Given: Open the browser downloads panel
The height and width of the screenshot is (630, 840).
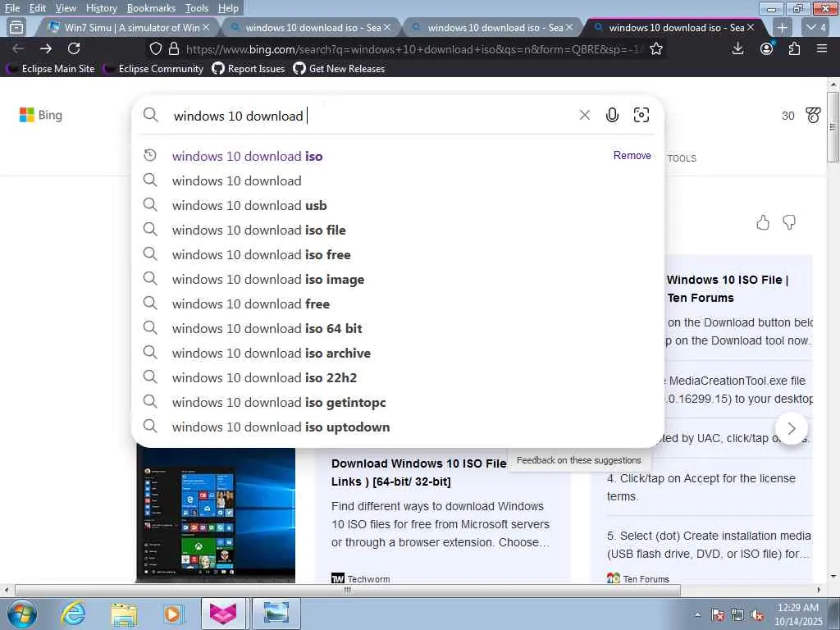Looking at the screenshot, I should pyautogui.click(x=737, y=48).
